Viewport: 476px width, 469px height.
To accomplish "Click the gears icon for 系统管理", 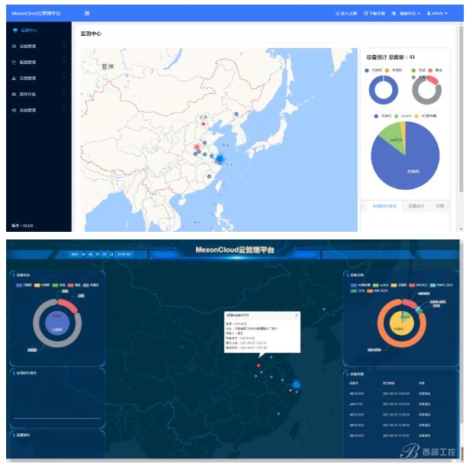I will click(x=14, y=110).
